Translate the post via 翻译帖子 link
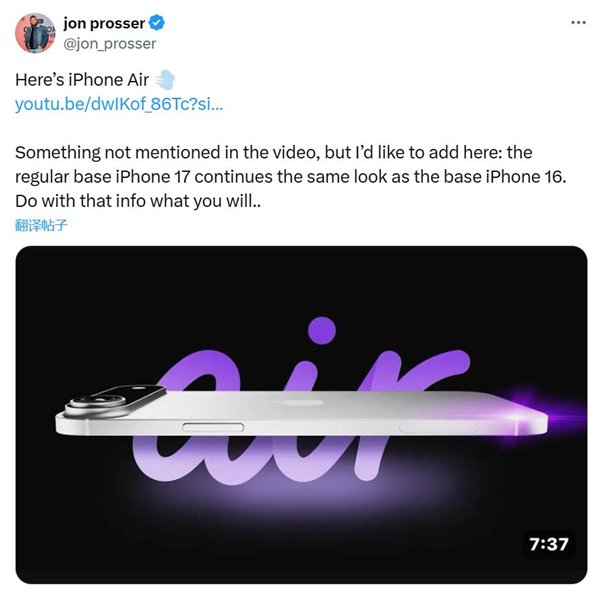This screenshot has height=598, width=600. (x=41, y=225)
